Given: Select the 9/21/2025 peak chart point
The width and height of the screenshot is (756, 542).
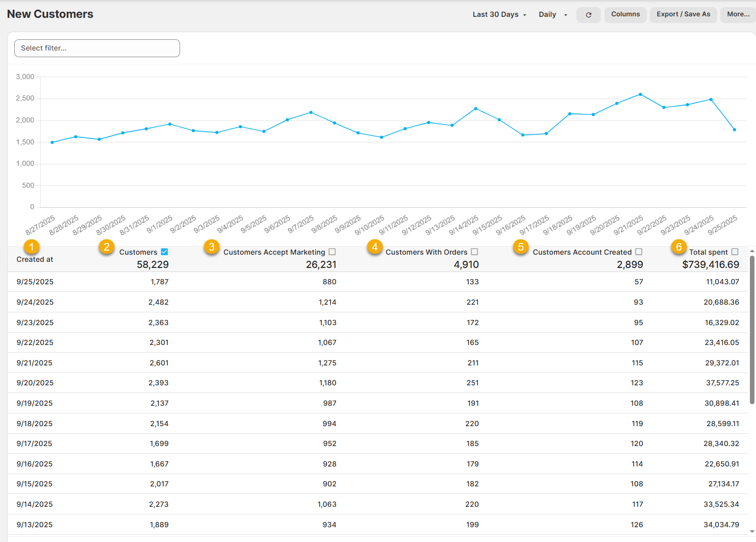Looking at the screenshot, I should (x=640, y=94).
